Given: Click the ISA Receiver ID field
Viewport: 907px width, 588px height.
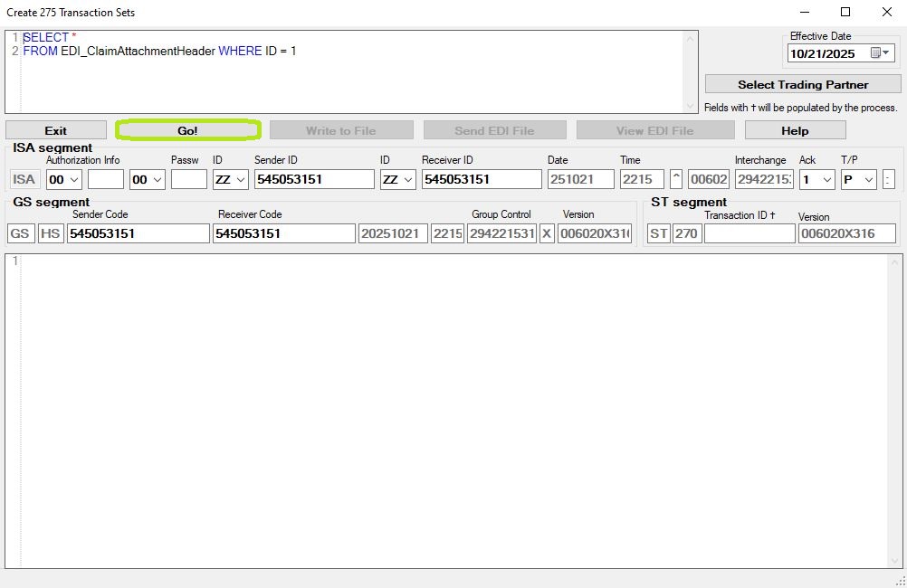Looking at the screenshot, I should pyautogui.click(x=482, y=179).
